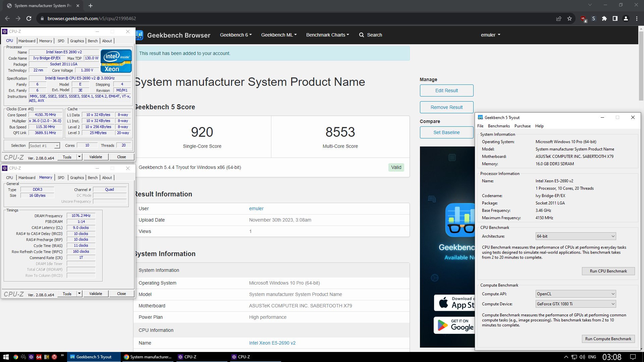Open the emuler account dropdown
Image resolution: width=644 pixels, height=362 pixels.
490,35
